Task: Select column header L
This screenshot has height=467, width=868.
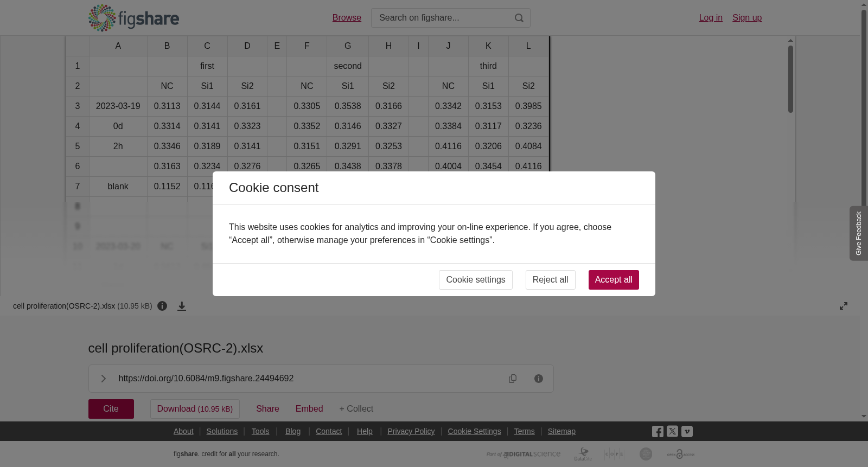Action: point(528,46)
